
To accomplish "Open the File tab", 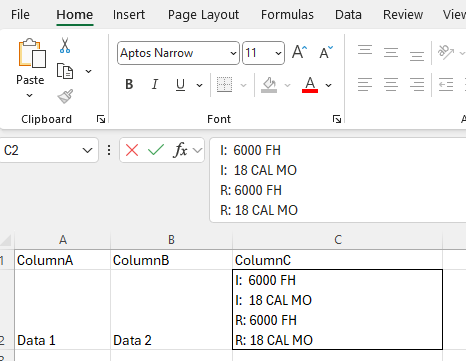I will [20, 15].
